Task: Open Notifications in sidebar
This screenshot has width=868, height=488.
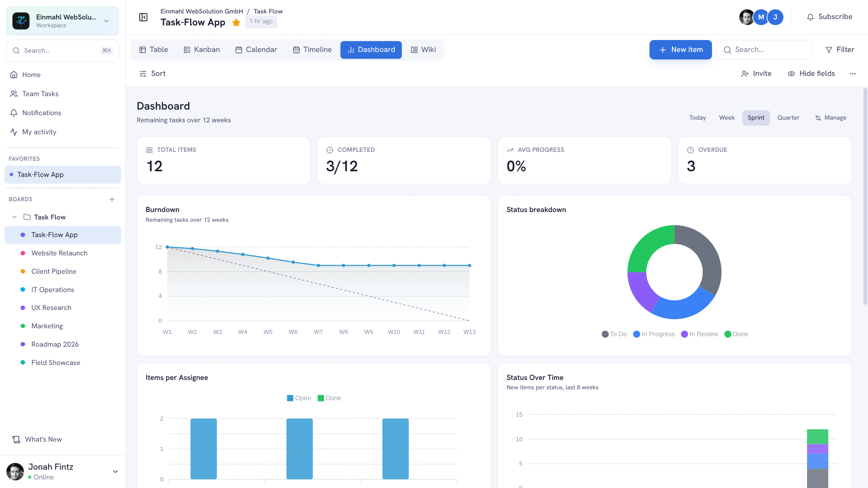Action: (62, 113)
